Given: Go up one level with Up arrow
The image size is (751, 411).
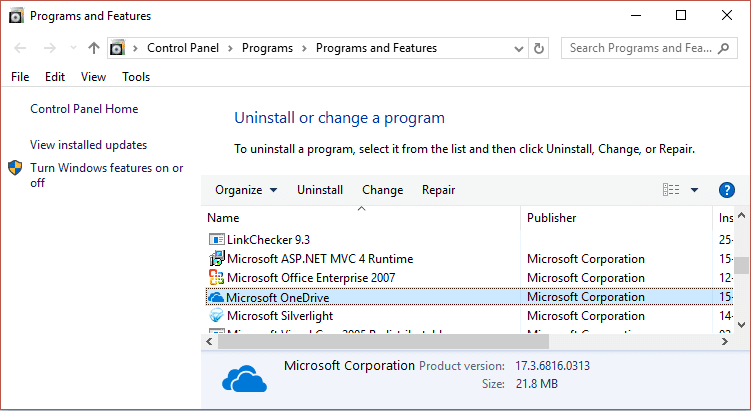Looking at the screenshot, I should (x=94, y=48).
